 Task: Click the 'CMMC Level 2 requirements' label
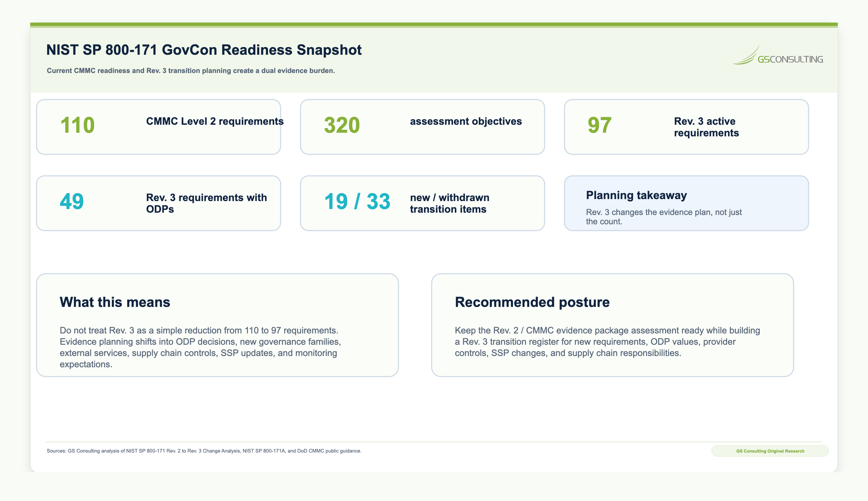(215, 121)
